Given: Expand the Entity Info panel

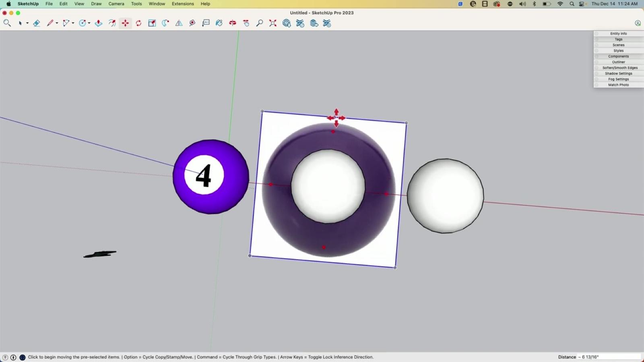Looking at the screenshot, I should pos(618,34).
